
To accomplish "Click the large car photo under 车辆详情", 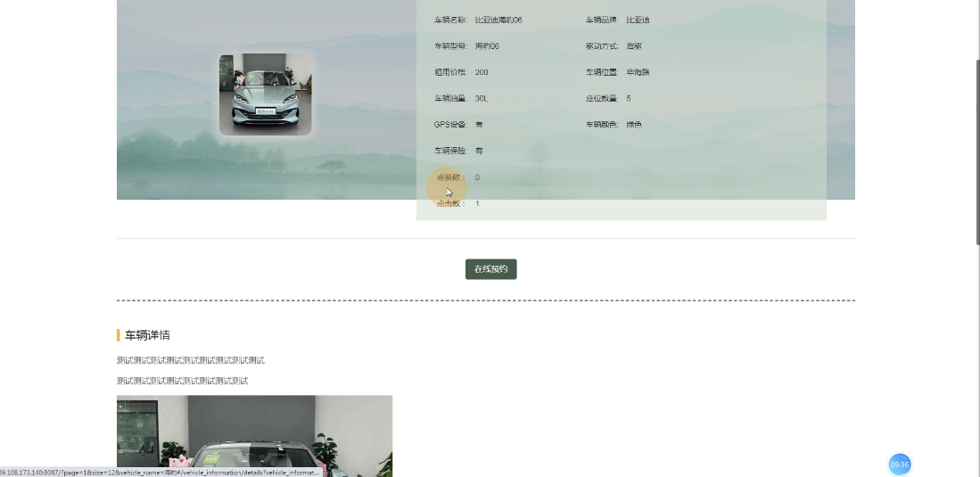I will [x=254, y=436].
